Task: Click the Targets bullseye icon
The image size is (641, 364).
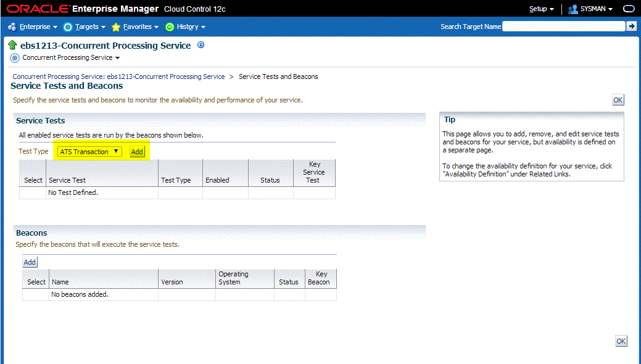Action: pos(68,27)
